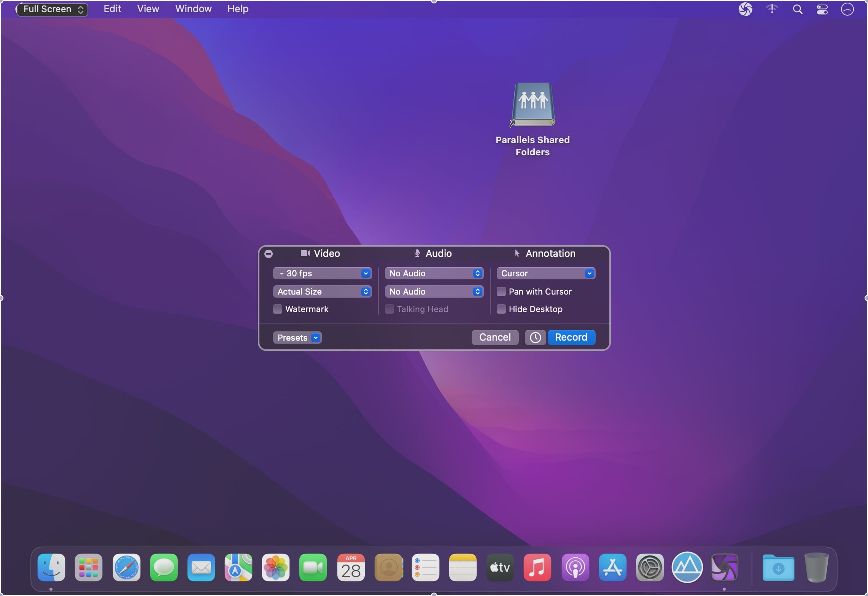Toggle the Hide Desktop checkbox
The height and width of the screenshot is (596, 868).
coord(501,309)
